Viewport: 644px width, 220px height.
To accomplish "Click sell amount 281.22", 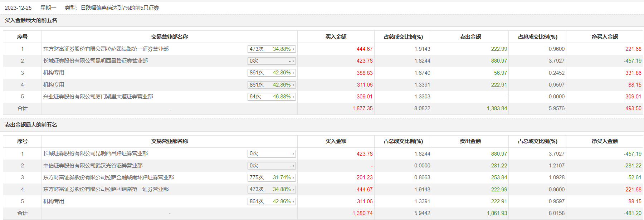I will tap(499, 166).
